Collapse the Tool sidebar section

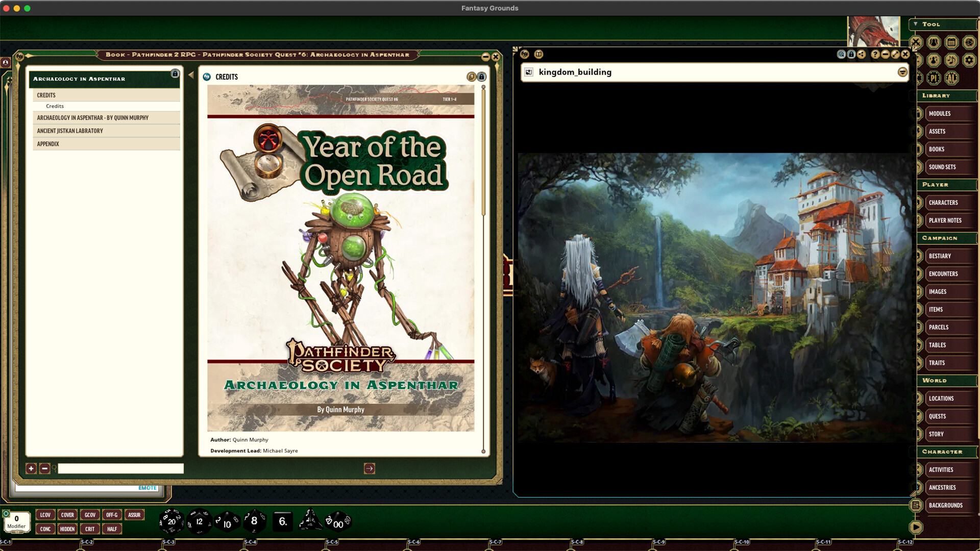(916, 24)
